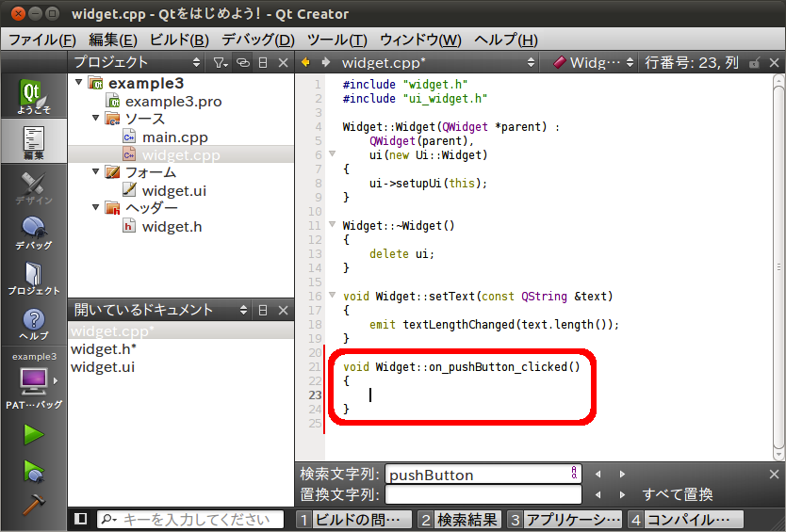Open the ビルド(B) menu
The height and width of the screenshot is (532, 786).
[x=179, y=40]
